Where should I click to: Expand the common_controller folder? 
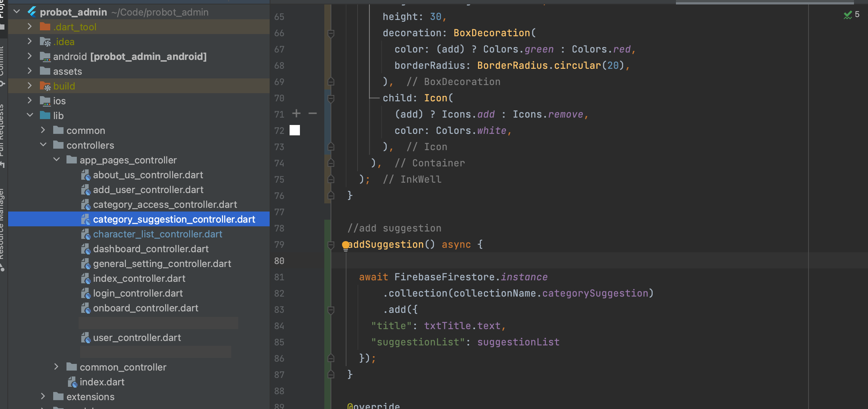(x=56, y=367)
